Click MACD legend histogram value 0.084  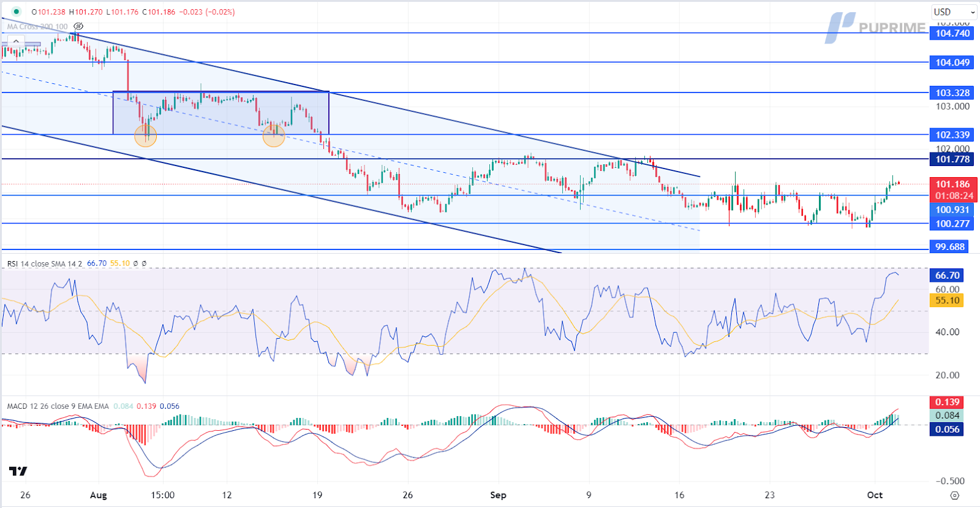[x=123, y=406]
